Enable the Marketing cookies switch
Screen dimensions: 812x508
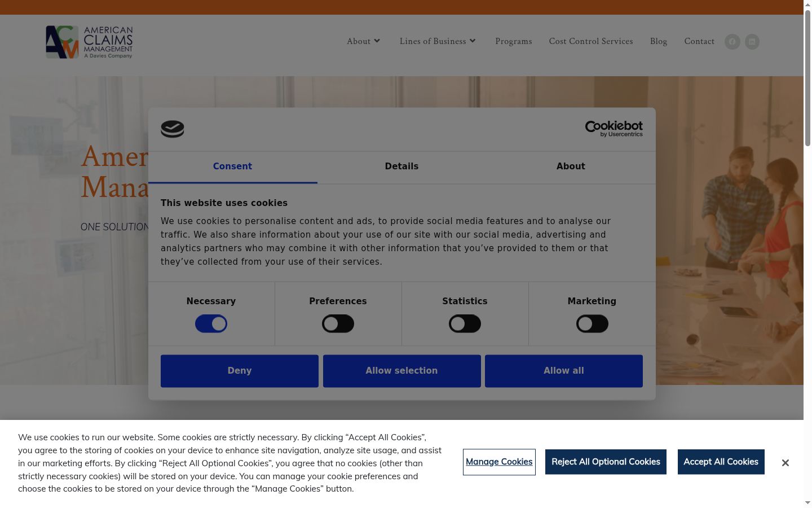click(x=592, y=324)
